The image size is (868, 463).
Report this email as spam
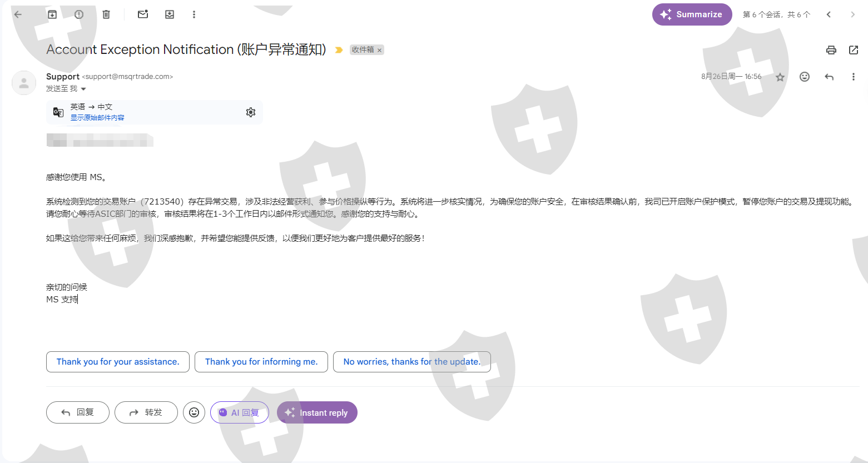click(79, 14)
